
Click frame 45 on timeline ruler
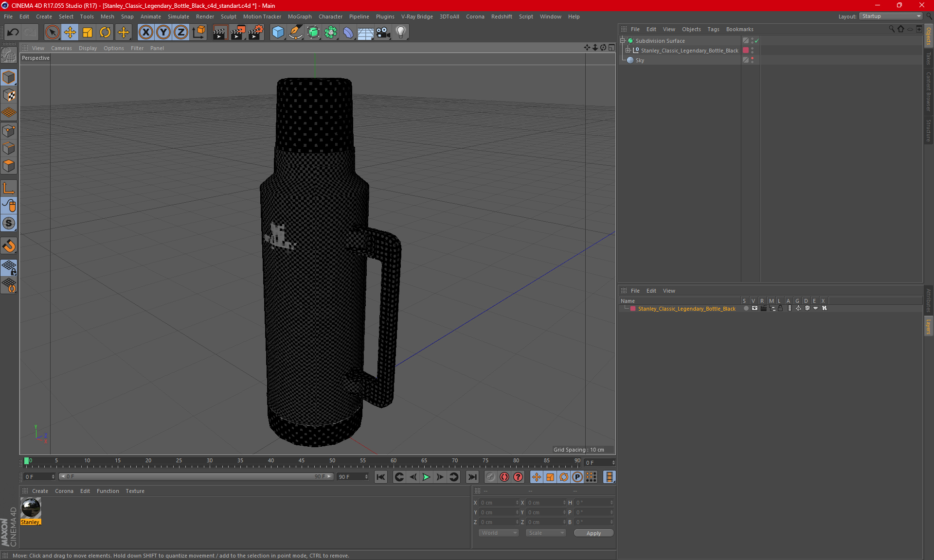coord(302,461)
